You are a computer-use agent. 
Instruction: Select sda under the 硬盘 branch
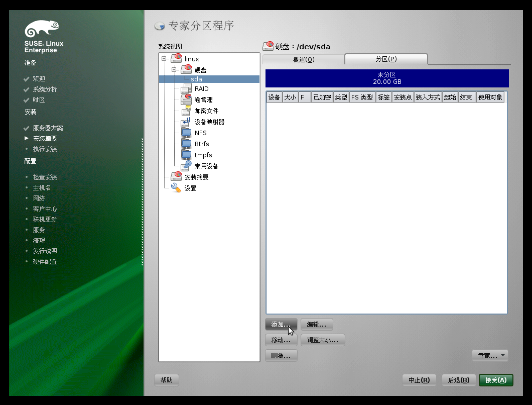click(196, 79)
